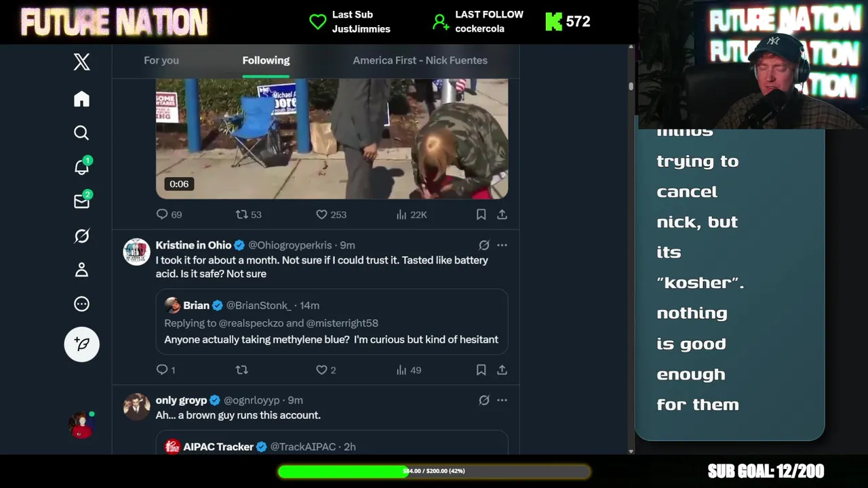This screenshot has width=868, height=488.
Task: Switch to the For you tab
Action: pyautogui.click(x=161, y=60)
